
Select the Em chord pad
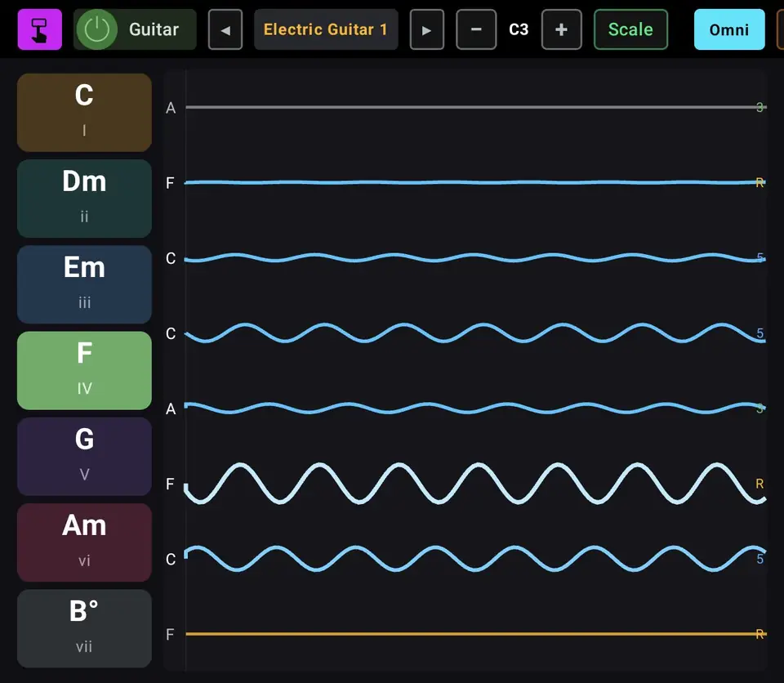coord(84,284)
